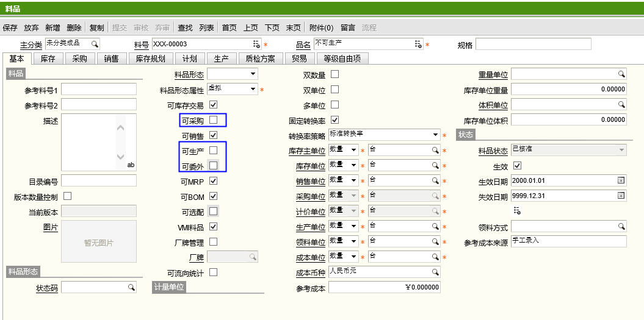Expand the 料品形态 dropdown
Screen dimensions: 644x320
[253, 74]
